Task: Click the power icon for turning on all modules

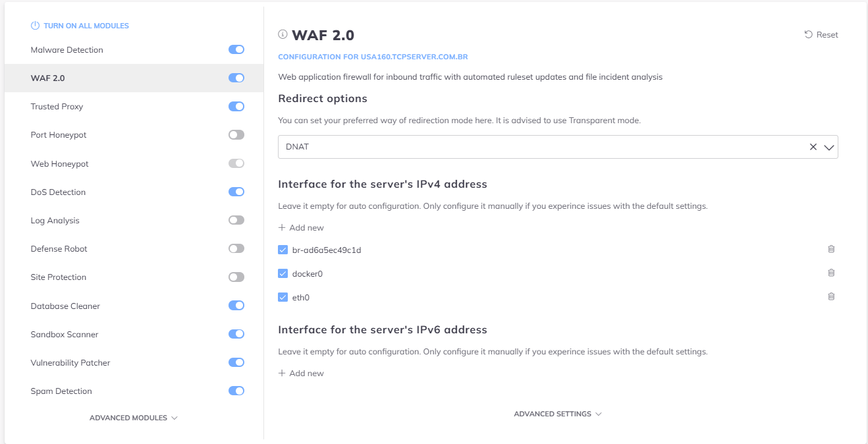Action: tap(36, 26)
